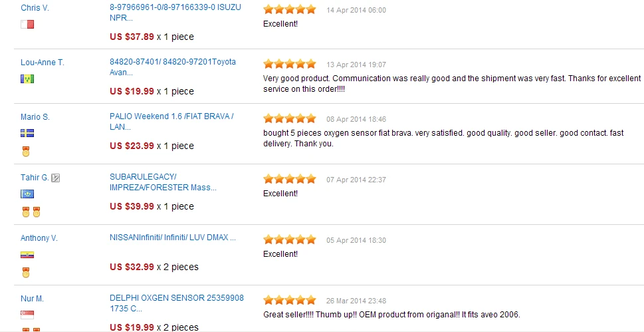The image size is (644, 332).
Task: Click Mario S.'s Swedish flag icon
Action: coord(27,133)
